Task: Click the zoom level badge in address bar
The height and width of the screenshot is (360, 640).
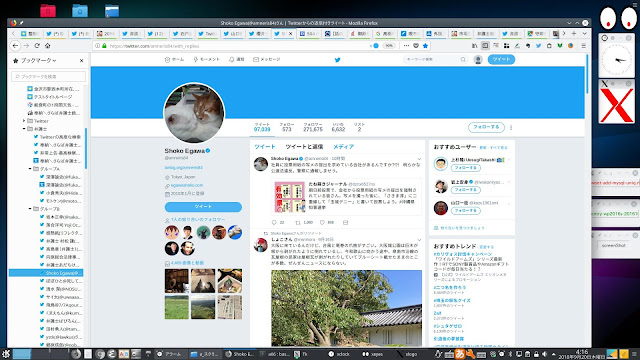Action: tap(389, 46)
